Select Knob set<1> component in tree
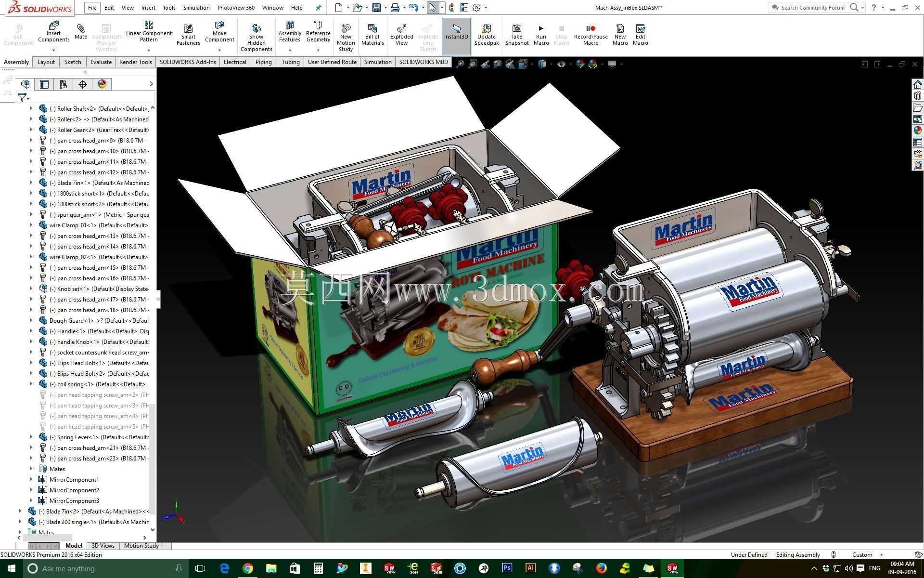 coord(94,289)
